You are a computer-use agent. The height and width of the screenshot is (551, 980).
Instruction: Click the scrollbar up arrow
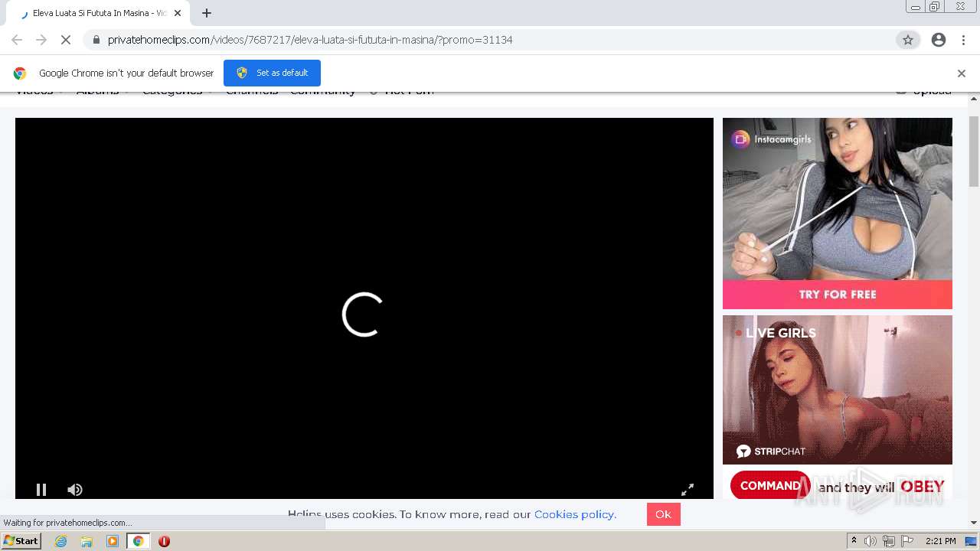click(x=974, y=99)
